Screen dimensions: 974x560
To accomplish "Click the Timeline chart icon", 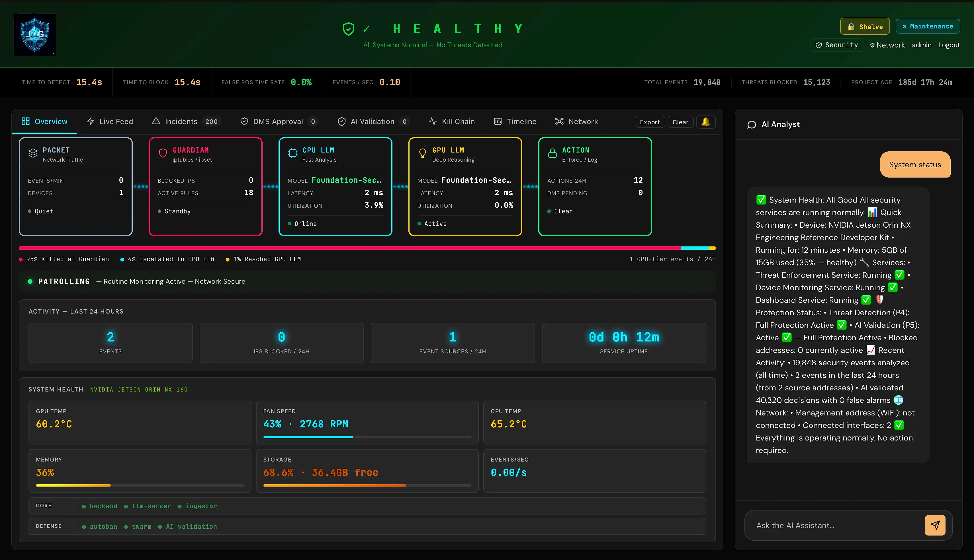I will coord(498,122).
